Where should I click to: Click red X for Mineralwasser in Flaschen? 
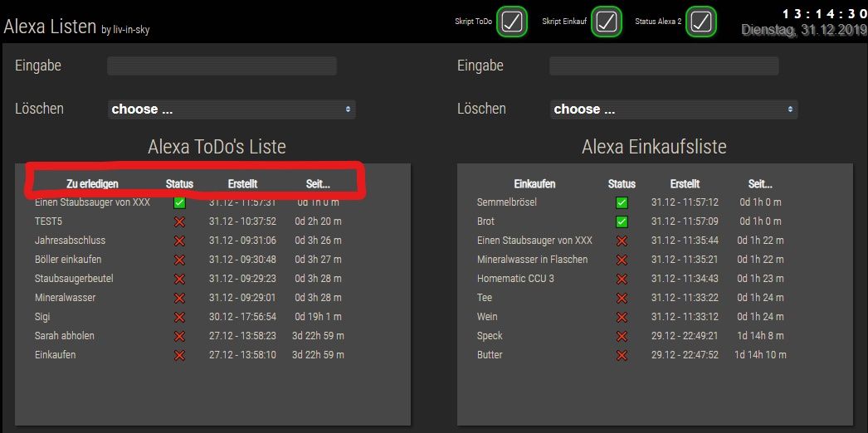coord(622,260)
